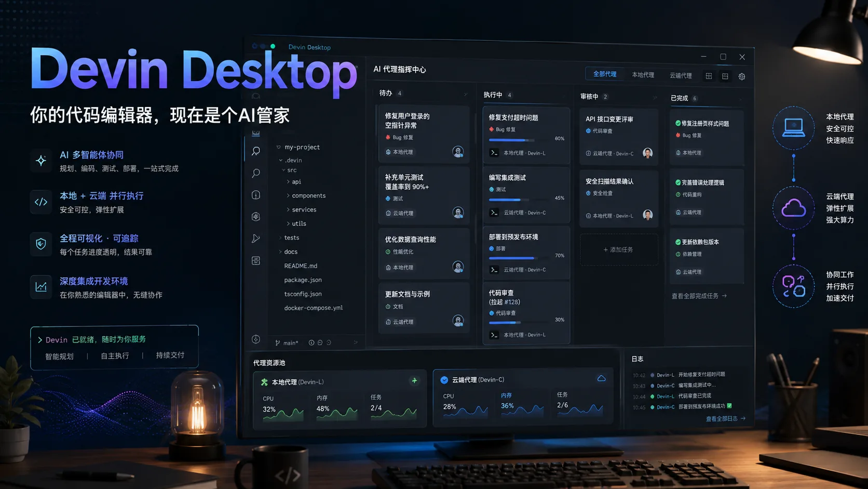Screen dimensions: 868x489
Task: Open the terminal icon on 修复支付超时问题 card
Action: 494,153
